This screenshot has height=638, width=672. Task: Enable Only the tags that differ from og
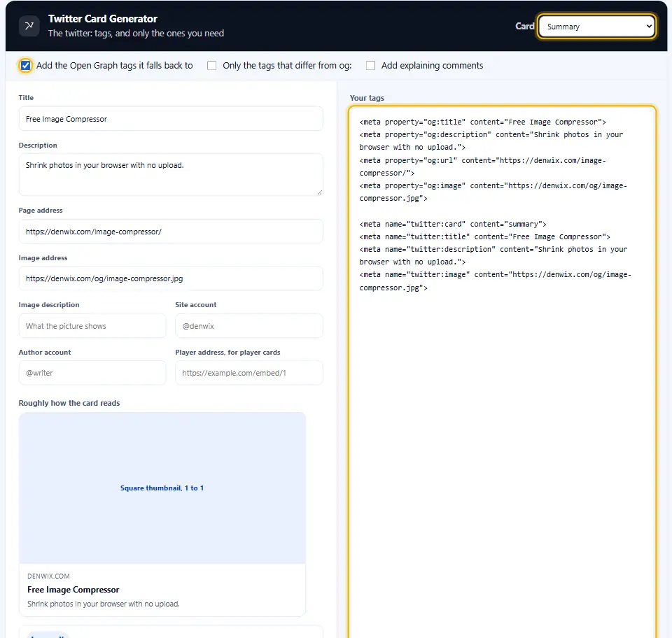[x=211, y=66]
